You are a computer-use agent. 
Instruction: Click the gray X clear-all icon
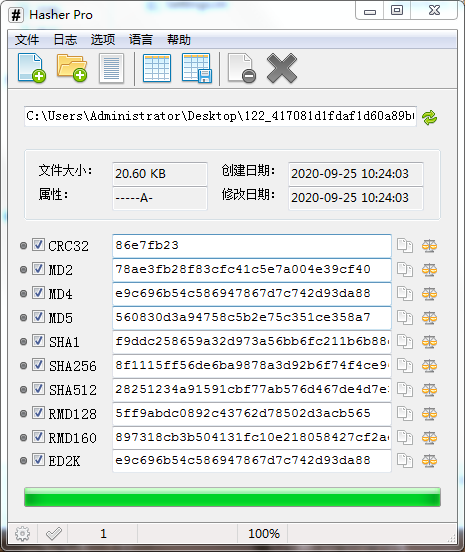(282, 68)
